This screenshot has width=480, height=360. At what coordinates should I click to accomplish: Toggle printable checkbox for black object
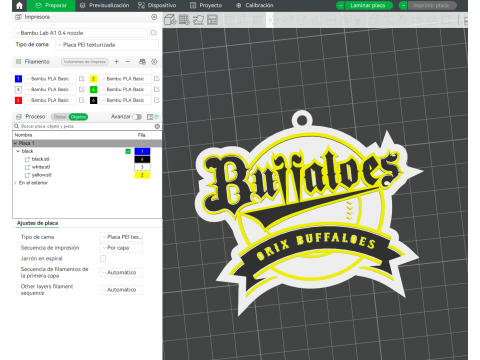[128, 151]
